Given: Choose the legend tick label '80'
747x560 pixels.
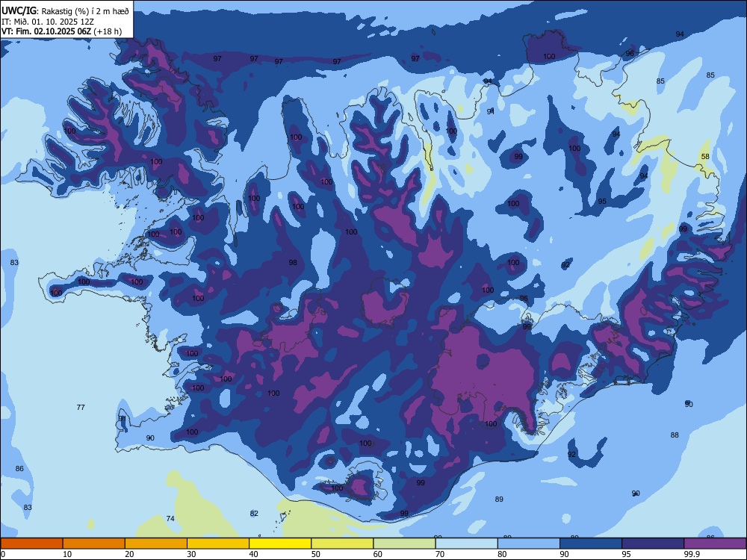Looking at the screenshot, I should click(x=502, y=554).
